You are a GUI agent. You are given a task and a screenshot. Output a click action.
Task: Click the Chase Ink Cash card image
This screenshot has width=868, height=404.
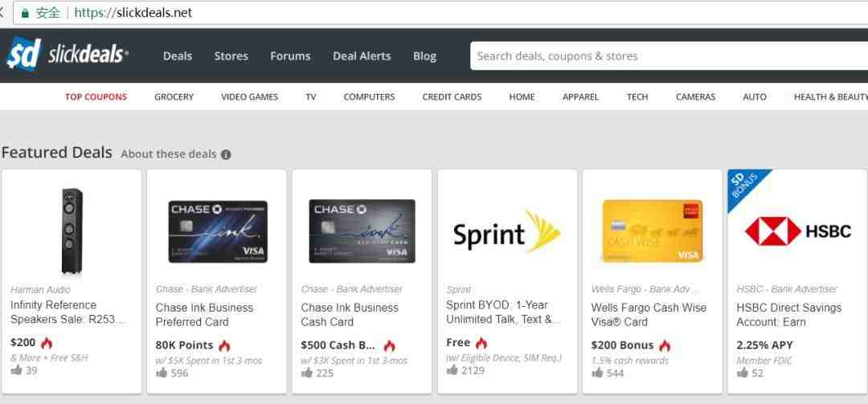pos(362,231)
